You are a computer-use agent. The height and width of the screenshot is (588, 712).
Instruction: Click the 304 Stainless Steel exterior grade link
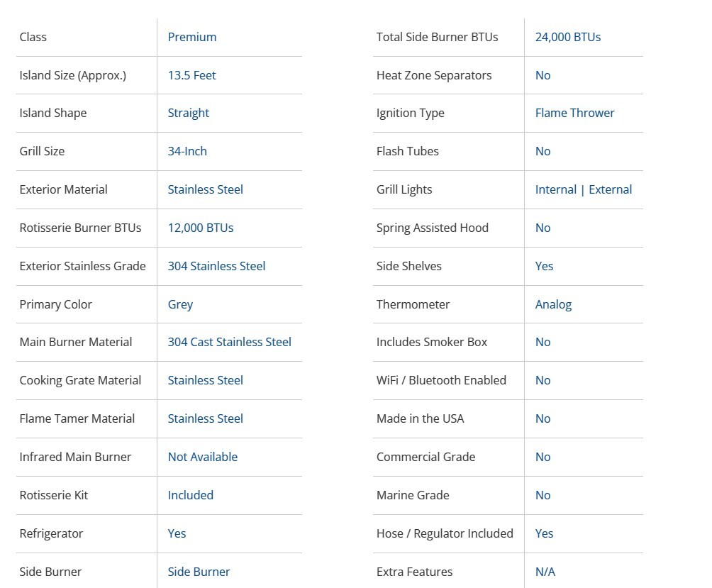point(216,266)
